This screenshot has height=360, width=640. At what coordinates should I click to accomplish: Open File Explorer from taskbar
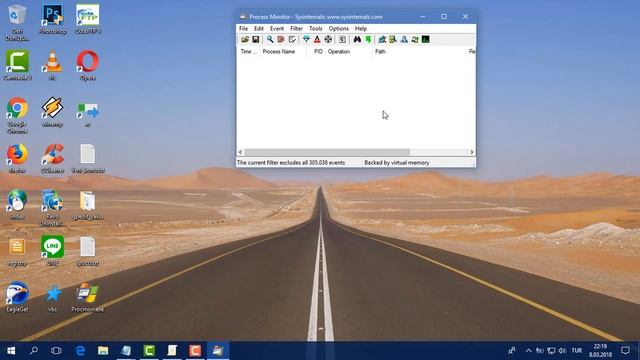point(103,351)
